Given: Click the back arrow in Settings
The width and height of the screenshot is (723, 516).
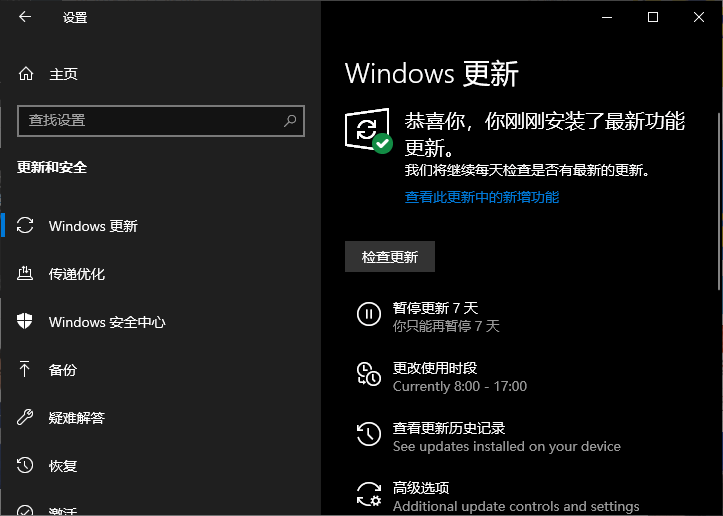Looking at the screenshot, I should click(25, 17).
